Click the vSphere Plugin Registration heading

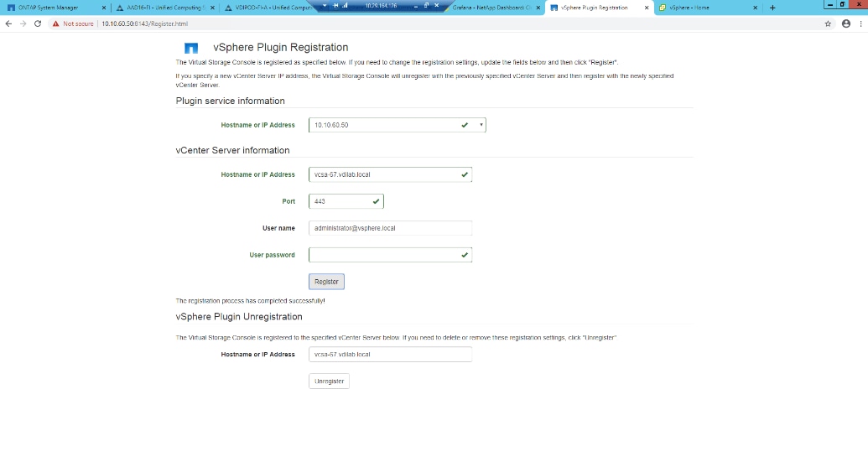pos(281,48)
